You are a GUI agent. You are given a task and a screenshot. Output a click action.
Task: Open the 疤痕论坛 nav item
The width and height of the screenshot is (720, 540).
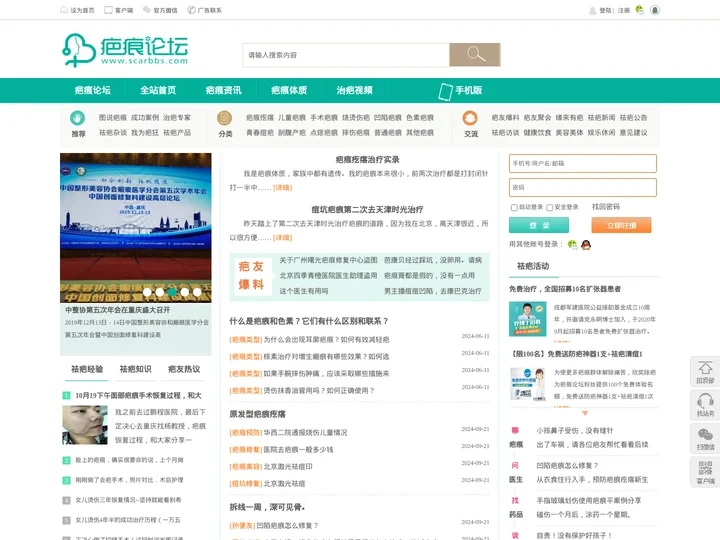[93, 90]
